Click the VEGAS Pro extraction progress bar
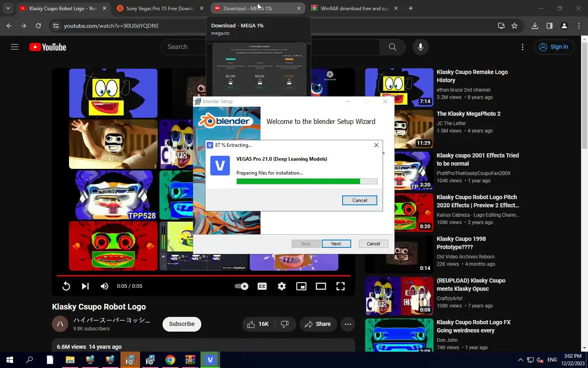This screenshot has height=368, width=588. click(307, 181)
